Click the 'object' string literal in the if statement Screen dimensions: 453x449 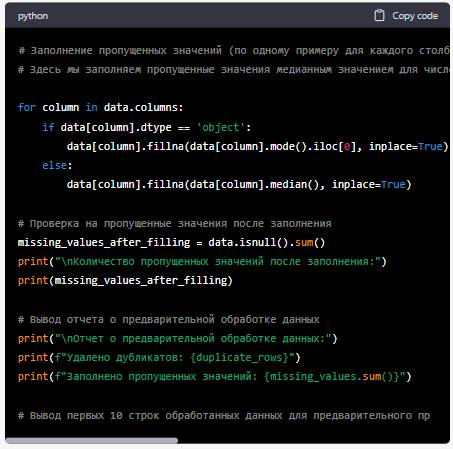tap(221, 127)
